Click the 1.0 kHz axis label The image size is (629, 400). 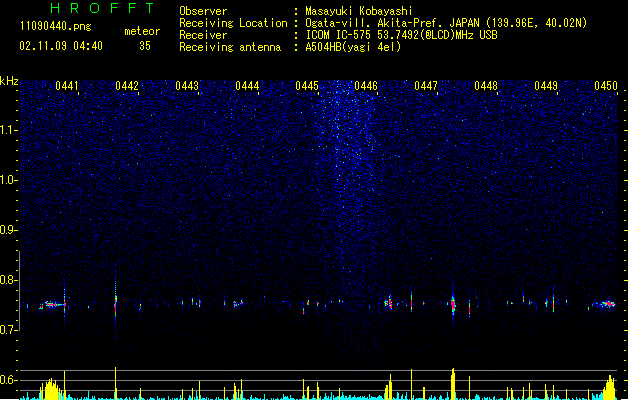8,180
